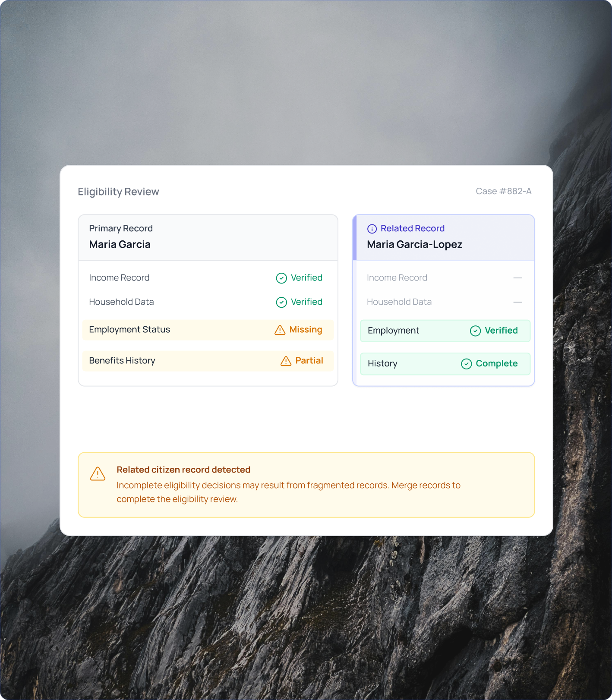612x700 pixels.
Task: Click the Household Data verified checkmark icon
Action: 281,302
